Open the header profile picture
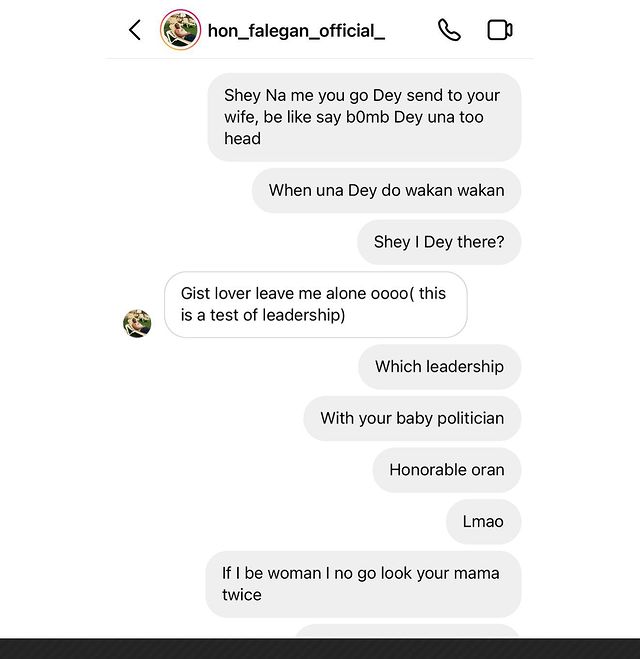Image resolution: width=640 pixels, height=659 pixels. (x=180, y=30)
